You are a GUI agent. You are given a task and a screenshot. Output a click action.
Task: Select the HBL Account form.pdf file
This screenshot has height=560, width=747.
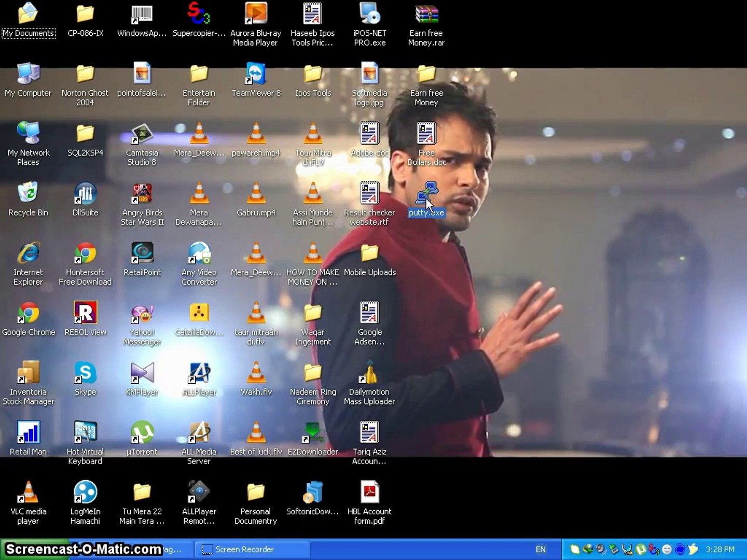[369, 493]
